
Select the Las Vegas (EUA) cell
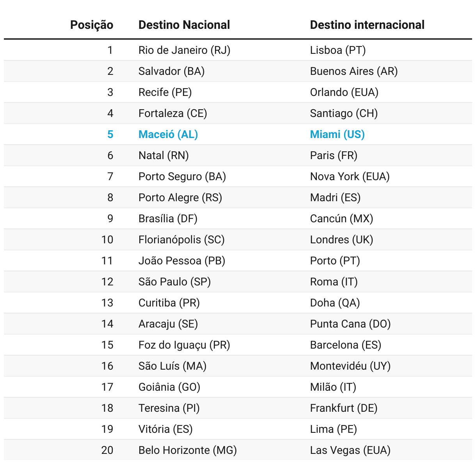[350, 450]
